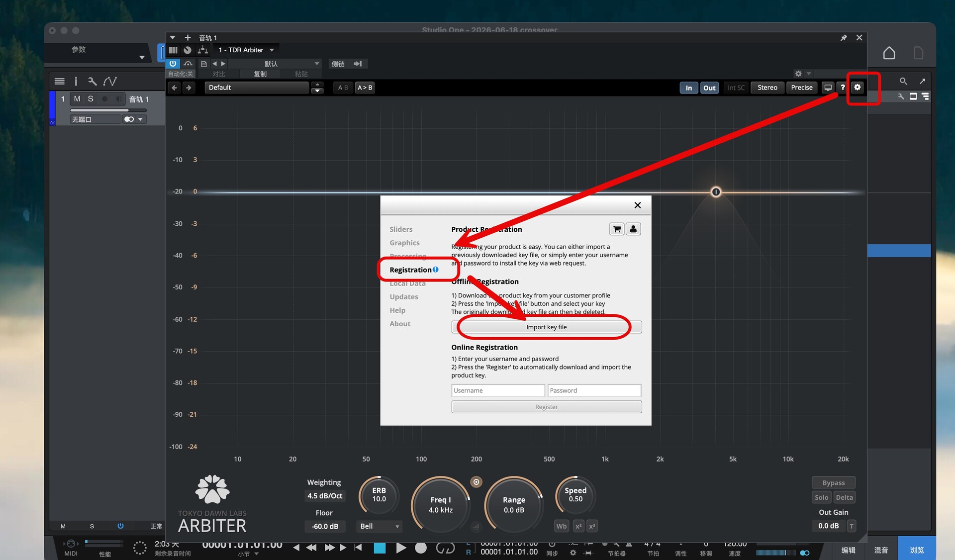Click the Import key file button
The height and width of the screenshot is (560, 955).
pos(546,327)
